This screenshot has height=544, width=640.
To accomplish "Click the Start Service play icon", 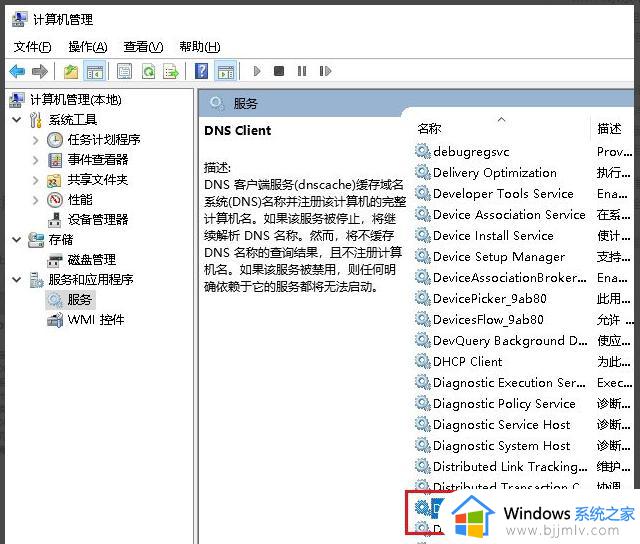I will [x=257, y=71].
